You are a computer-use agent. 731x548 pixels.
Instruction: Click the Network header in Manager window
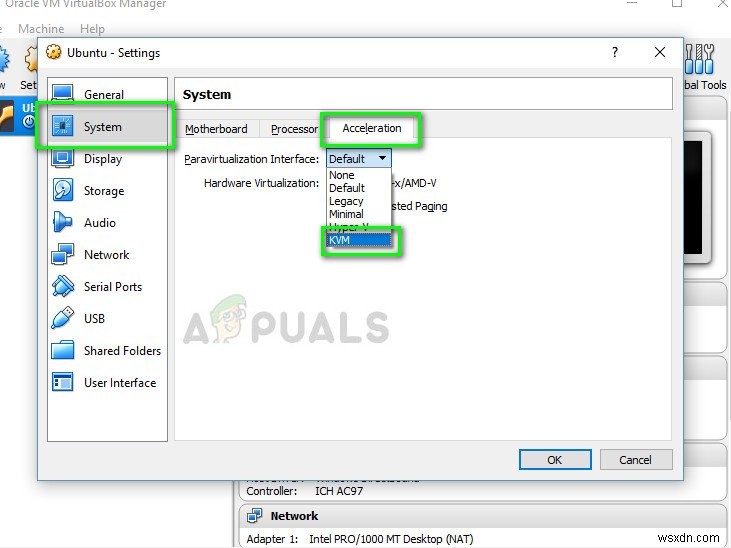click(x=294, y=516)
